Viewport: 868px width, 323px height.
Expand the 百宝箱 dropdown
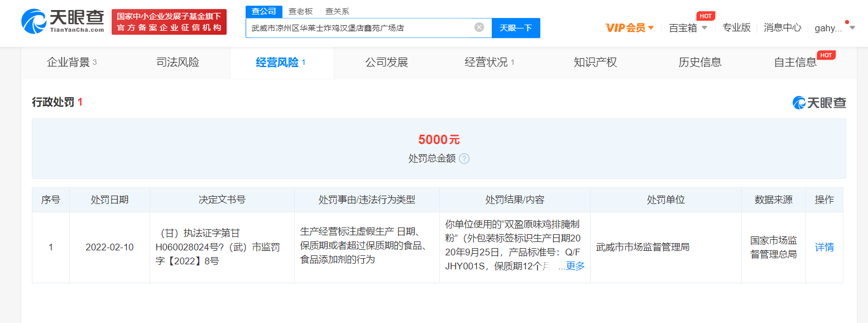pyautogui.click(x=688, y=28)
